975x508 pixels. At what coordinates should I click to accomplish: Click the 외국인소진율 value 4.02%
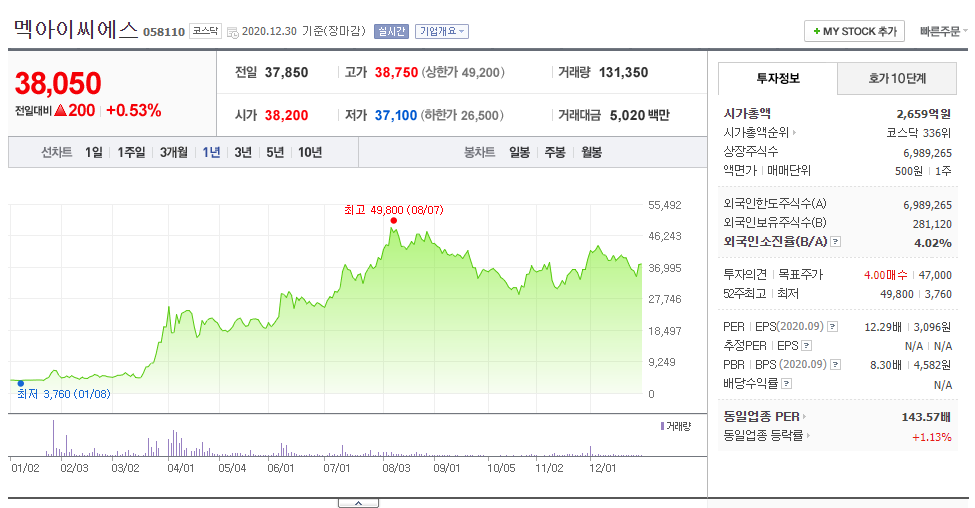933,243
